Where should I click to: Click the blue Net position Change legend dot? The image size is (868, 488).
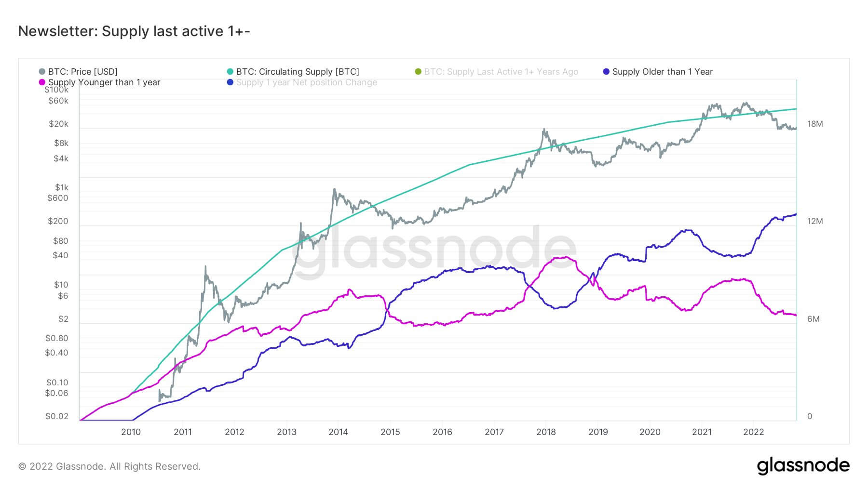tap(230, 82)
